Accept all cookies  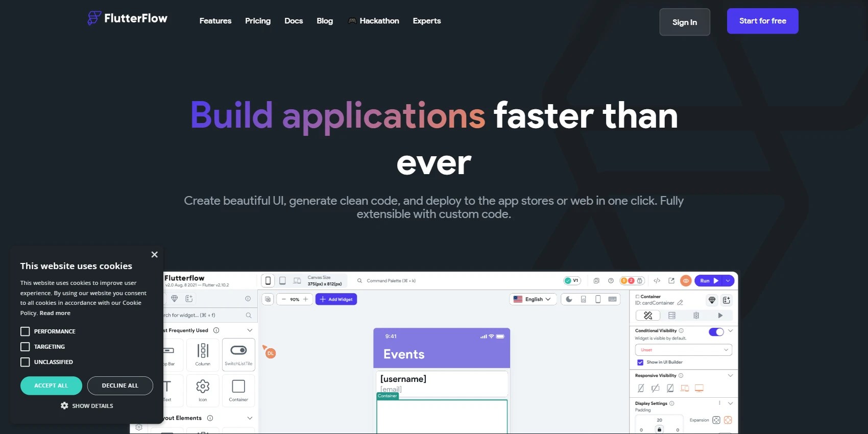point(51,385)
